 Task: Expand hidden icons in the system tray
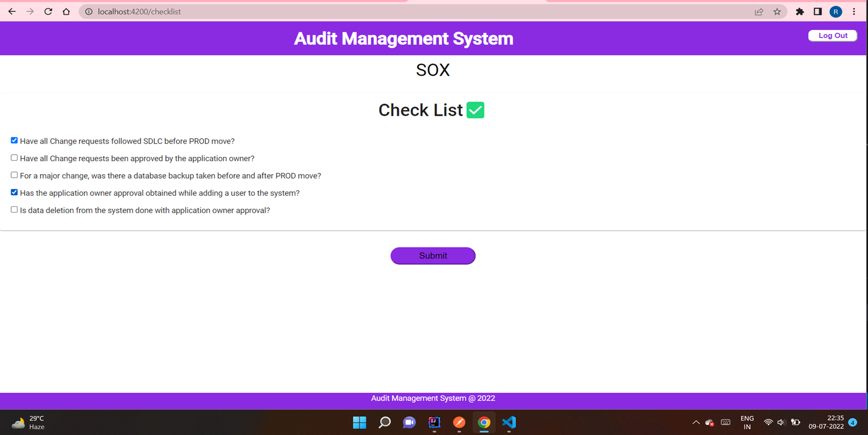click(x=696, y=422)
